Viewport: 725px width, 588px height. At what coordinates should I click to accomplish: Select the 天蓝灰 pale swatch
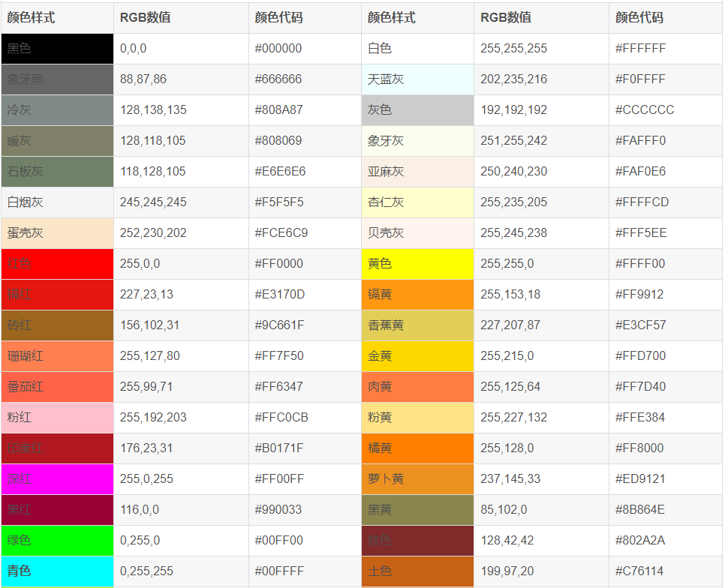[x=417, y=79]
